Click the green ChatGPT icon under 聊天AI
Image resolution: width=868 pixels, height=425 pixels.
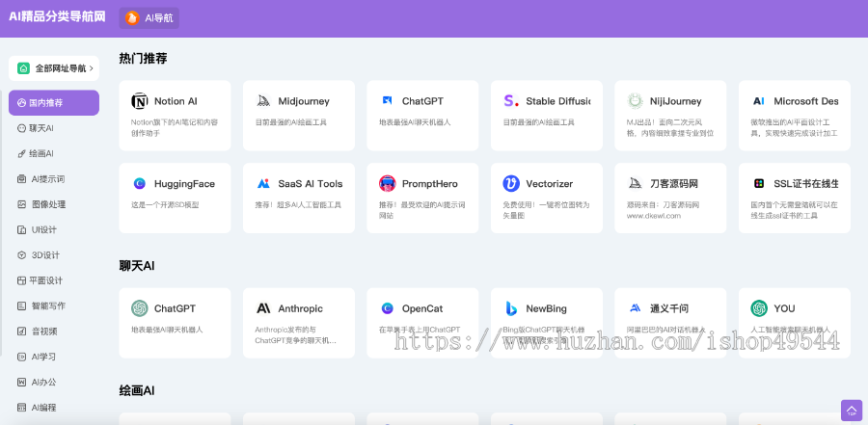point(140,308)
